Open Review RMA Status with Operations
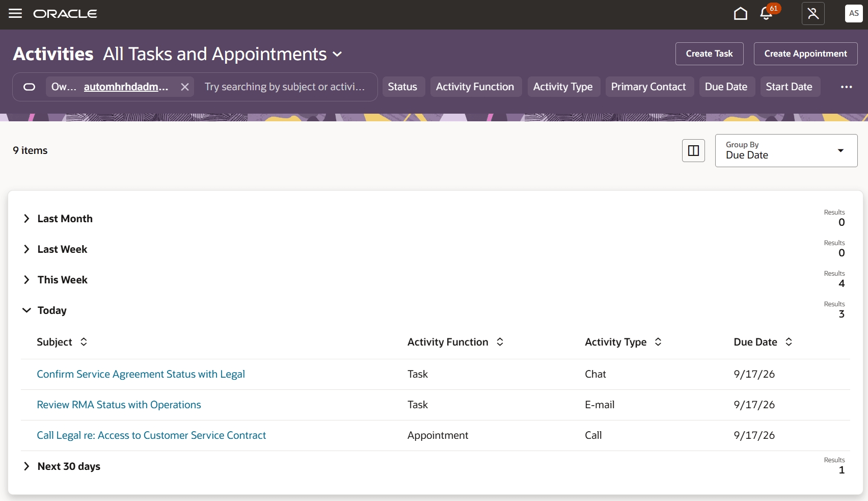Viewport: 868px width, 501px height. pos(119,405)
